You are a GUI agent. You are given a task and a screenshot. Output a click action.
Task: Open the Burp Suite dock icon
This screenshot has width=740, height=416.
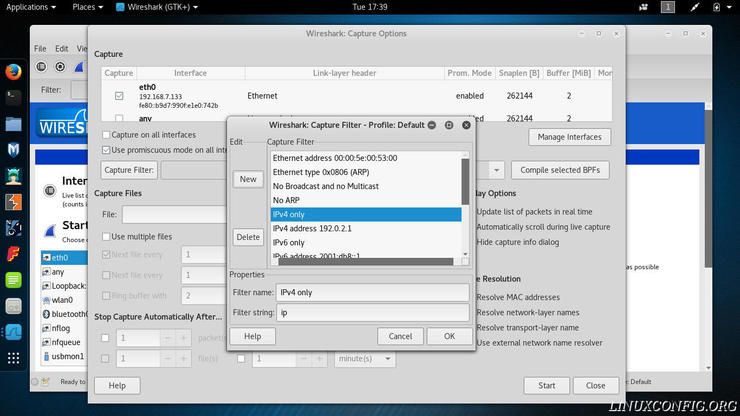coord(13,202)
